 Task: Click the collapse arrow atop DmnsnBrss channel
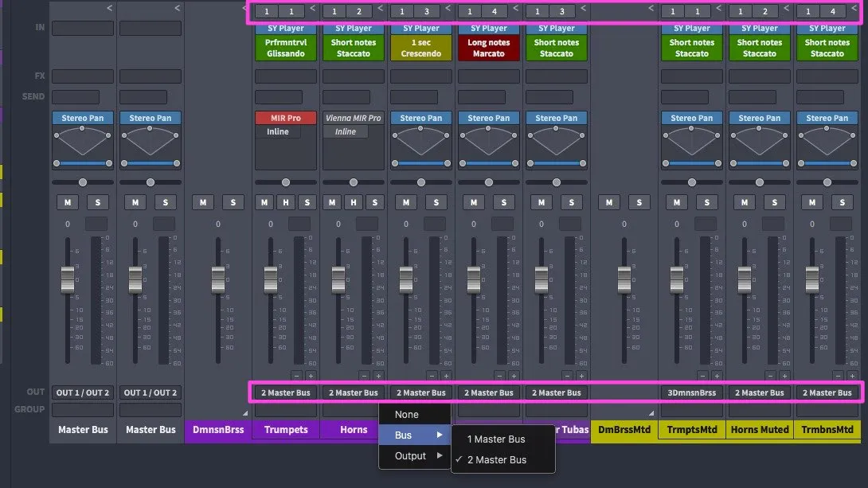[244, 8]
